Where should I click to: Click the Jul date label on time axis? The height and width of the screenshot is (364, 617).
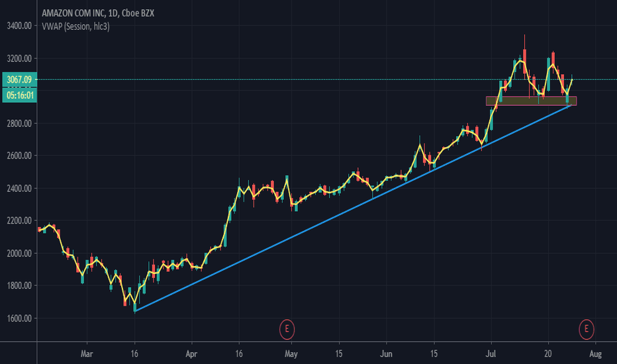click(491, 354)
